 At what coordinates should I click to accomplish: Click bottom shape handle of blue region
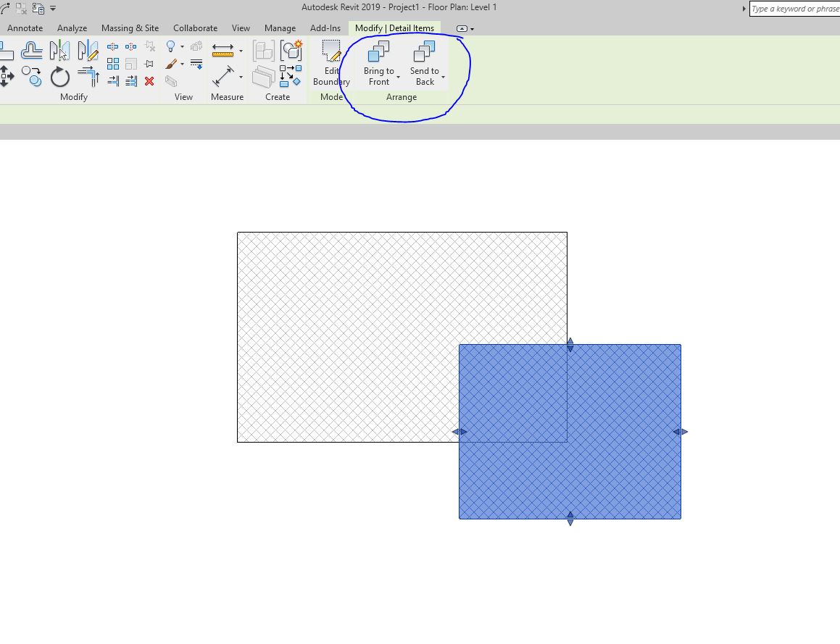[570, 519]
